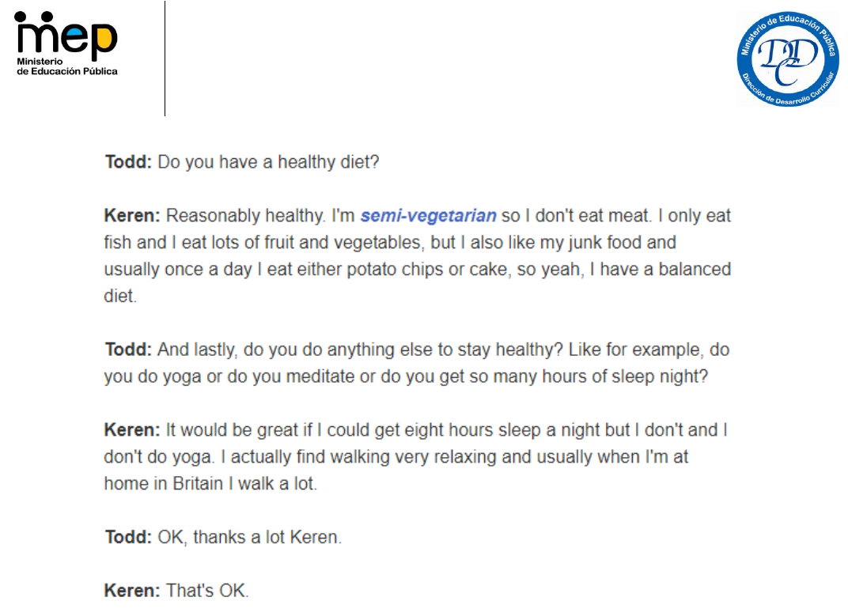Open the semi-vegetarian highlighted link

pos(428,216)
